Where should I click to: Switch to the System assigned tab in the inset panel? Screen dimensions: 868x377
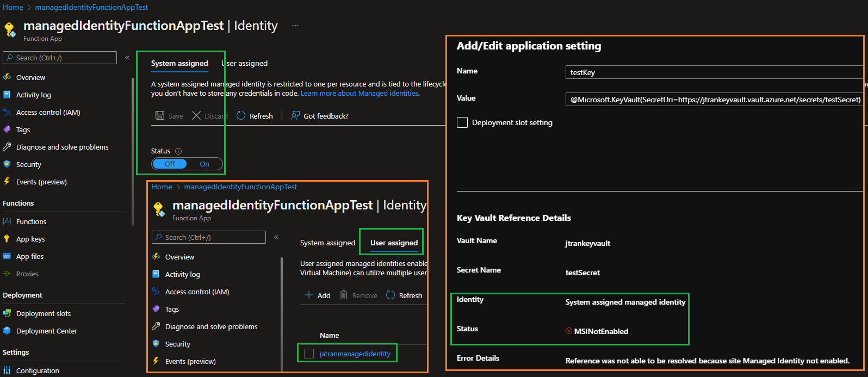[327, 243]
